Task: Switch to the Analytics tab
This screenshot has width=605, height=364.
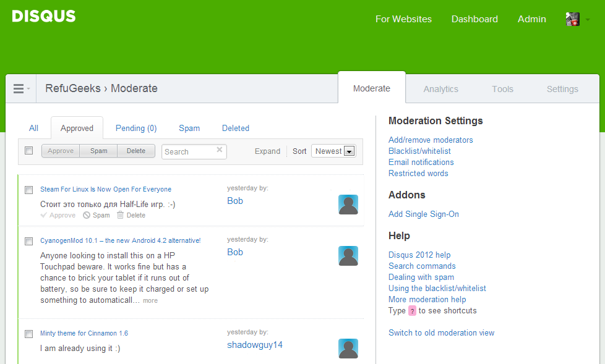Action: 440,89
